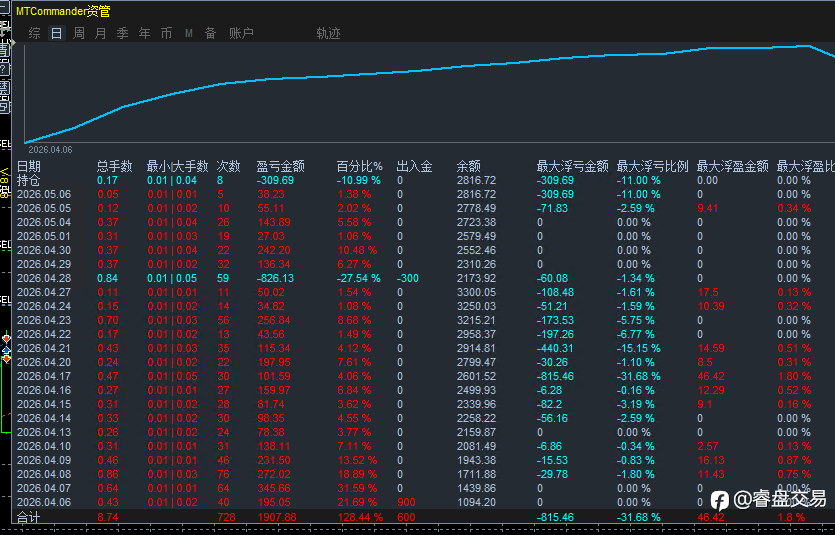835x535 pixels.
Task: Select the 持仓 open positions row
Action: [x=423, y=180]
